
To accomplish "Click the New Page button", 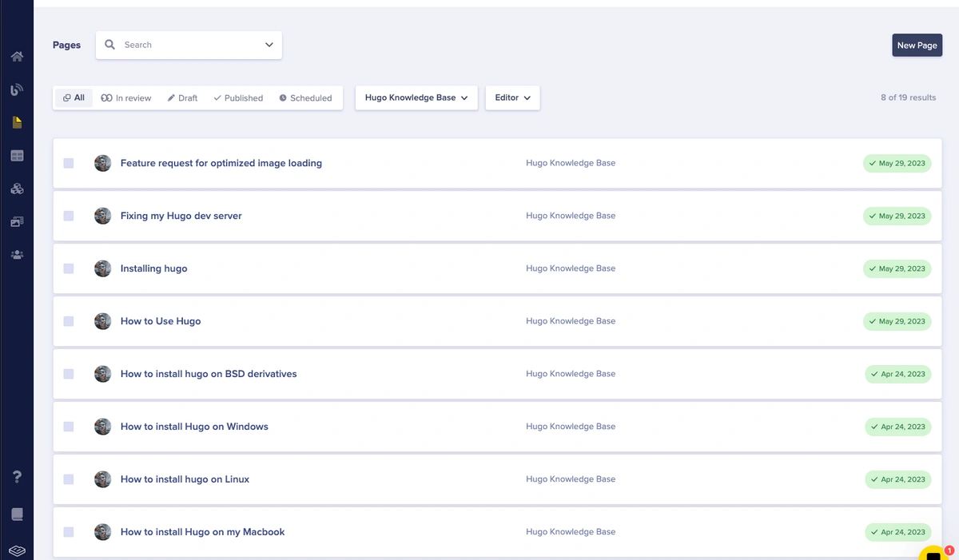I will pyautogui.click(x=917, y=46).
